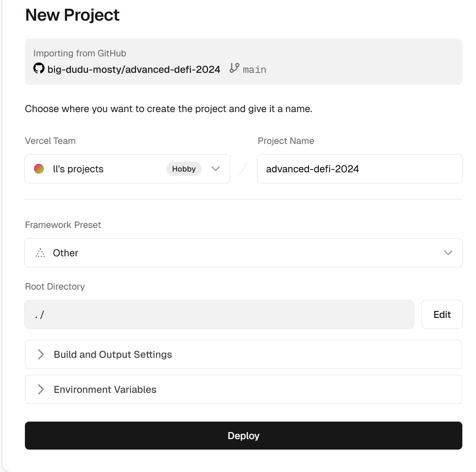The width and height of the screenshot is (476, 472).
Task: Click the big-dudu-mosty/advanced-defi-2024 repository name
Action: coord(134,69)
